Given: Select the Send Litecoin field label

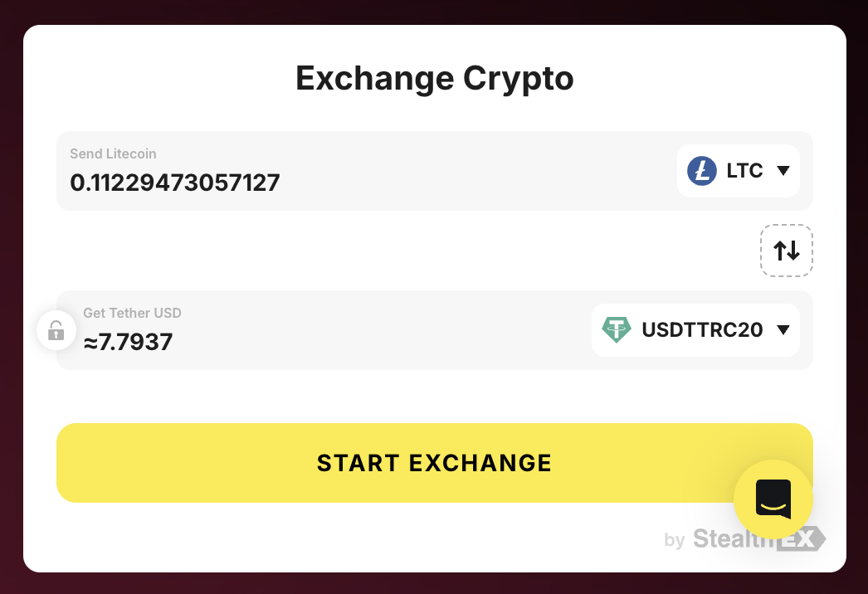Looking at the screenshot, I should 113,153.
